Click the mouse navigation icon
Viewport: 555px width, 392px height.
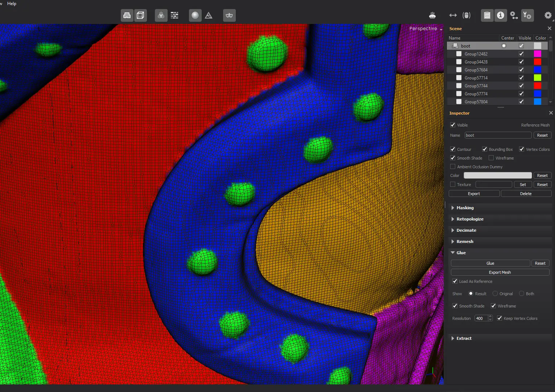(466, 15)
